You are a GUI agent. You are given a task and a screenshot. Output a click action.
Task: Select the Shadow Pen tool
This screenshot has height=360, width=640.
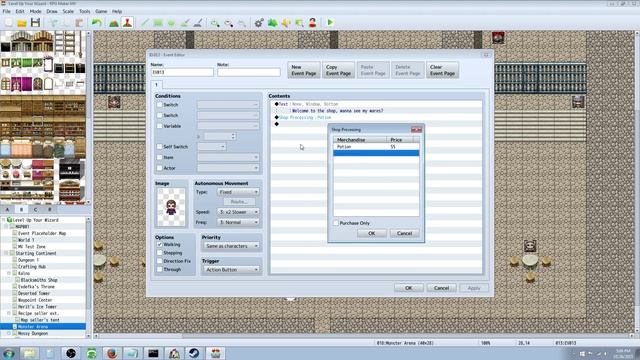pos(198,23)
